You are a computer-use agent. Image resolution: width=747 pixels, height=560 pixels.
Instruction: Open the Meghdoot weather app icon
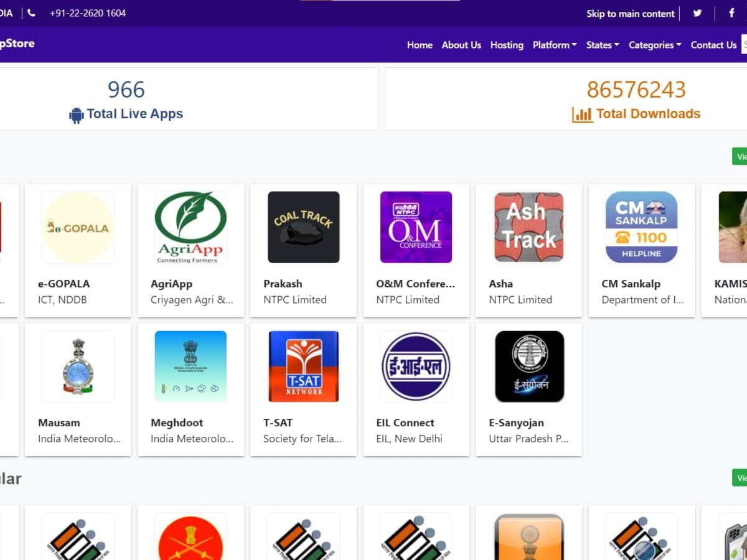[190, 366]
